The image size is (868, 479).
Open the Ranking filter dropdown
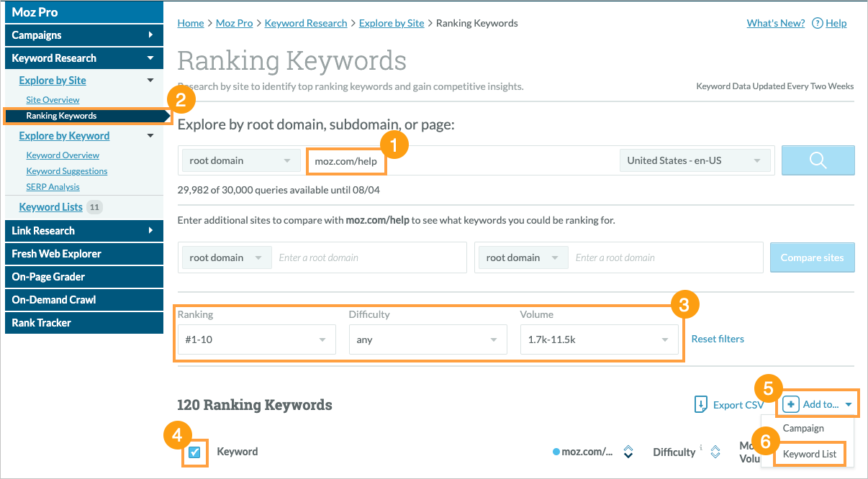[256, 339]
